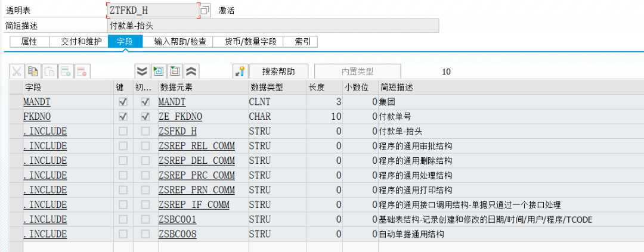Toggle initial value checkbox for MANDT

click(145, 102)
